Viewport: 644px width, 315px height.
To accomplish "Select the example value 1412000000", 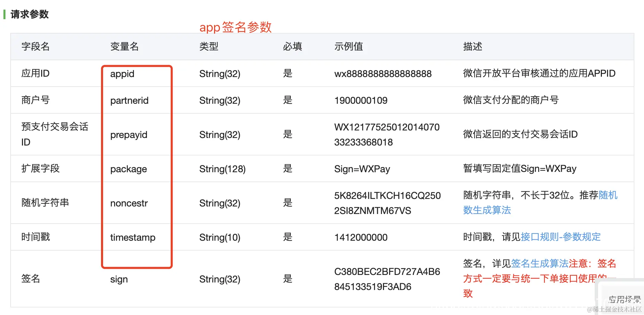I will click(x=361, y=237).
